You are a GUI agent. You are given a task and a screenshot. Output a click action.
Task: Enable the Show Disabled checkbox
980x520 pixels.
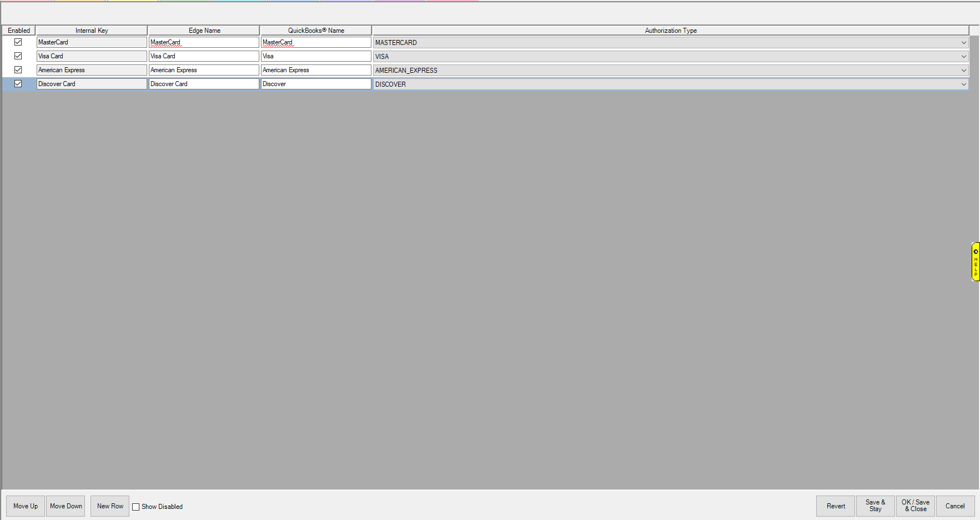(136, 507)
